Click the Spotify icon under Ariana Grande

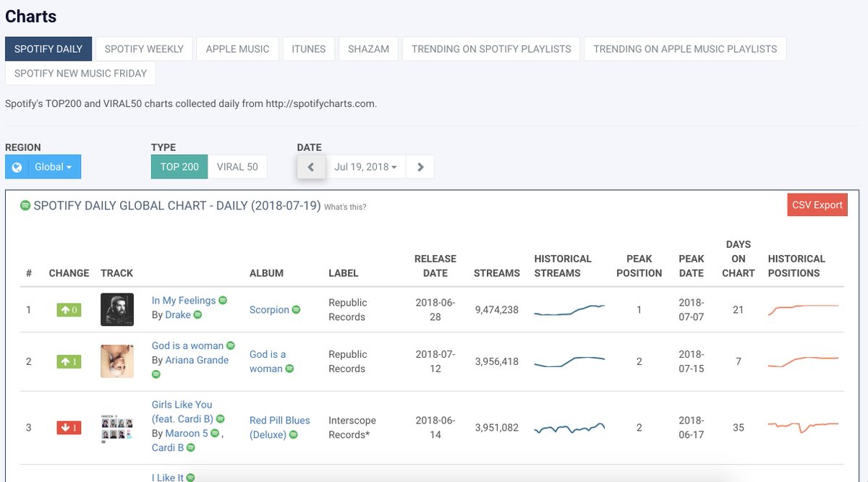pos(156,374)
